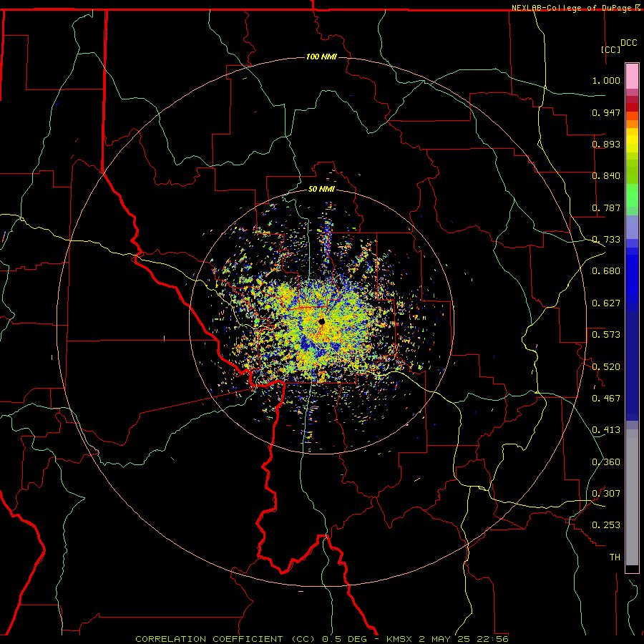Viewport: 644px width, 644px height.
Task: Click the 0.360 value on color scale
Action: (x=606, y=462)
